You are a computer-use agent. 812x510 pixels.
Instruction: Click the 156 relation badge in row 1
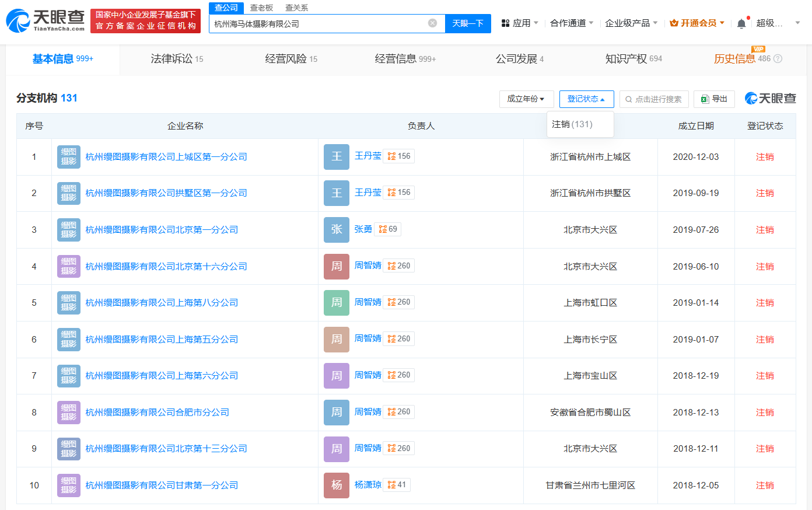(x=399, y=156)
